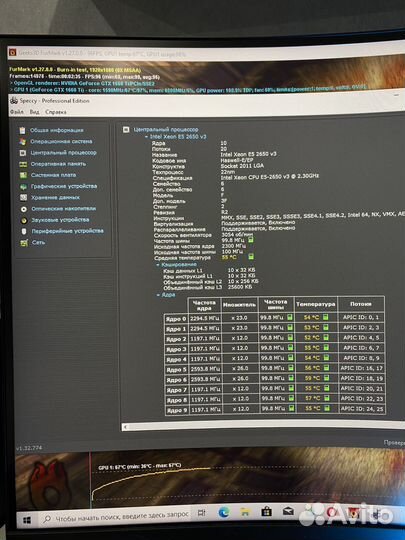
Task: Open the Файл menu
Action: 17,112
